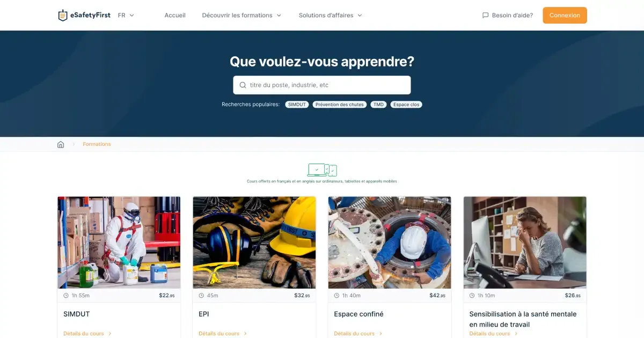The image size is (644, 338).
Task: Click the eSafetyFirst shield logo
Action: tap(63, 16)
